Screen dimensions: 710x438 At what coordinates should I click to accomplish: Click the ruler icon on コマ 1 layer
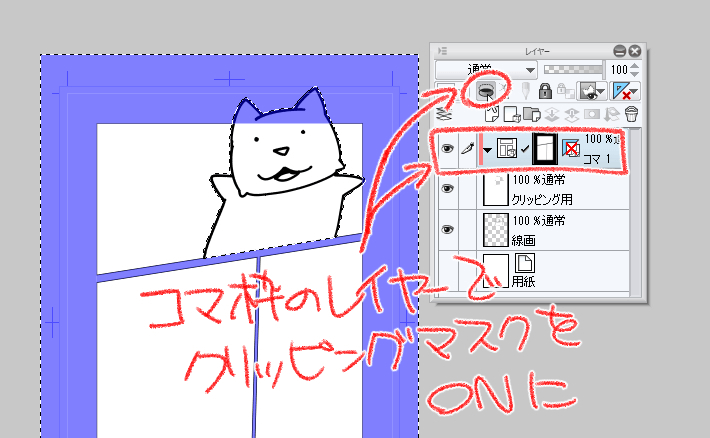[x=571, y=148]
